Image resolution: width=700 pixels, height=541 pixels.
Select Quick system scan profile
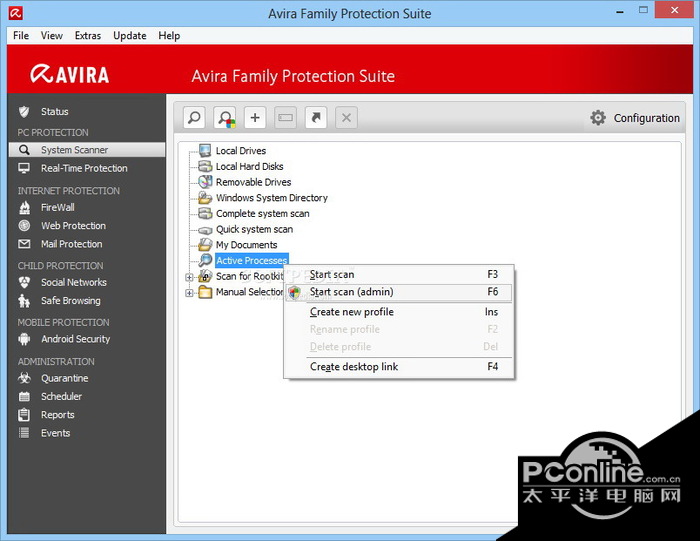tap(254, 229)
